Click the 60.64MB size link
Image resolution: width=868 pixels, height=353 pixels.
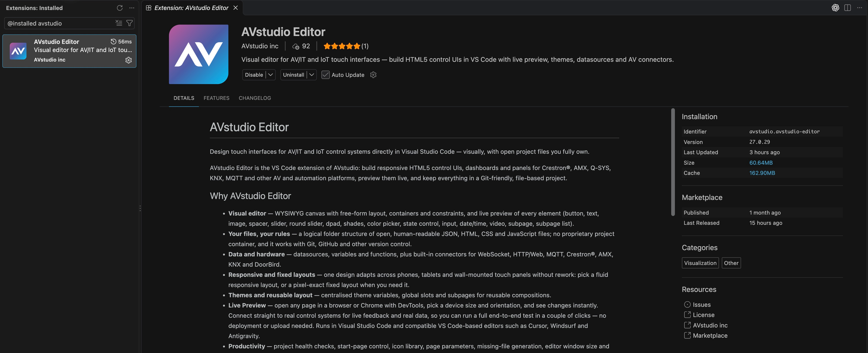pos(761,163)
